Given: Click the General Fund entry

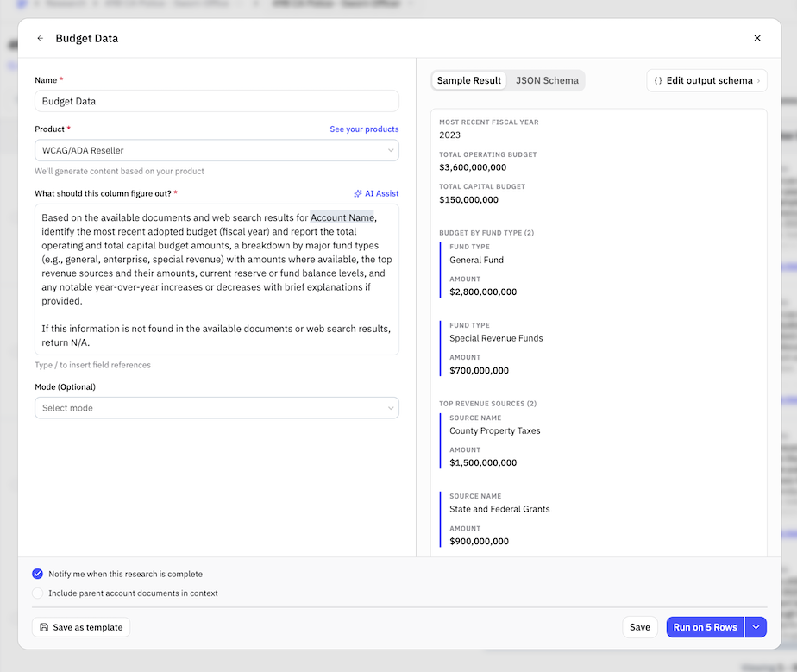Looking at the screenshot, I should click(476, 261).
